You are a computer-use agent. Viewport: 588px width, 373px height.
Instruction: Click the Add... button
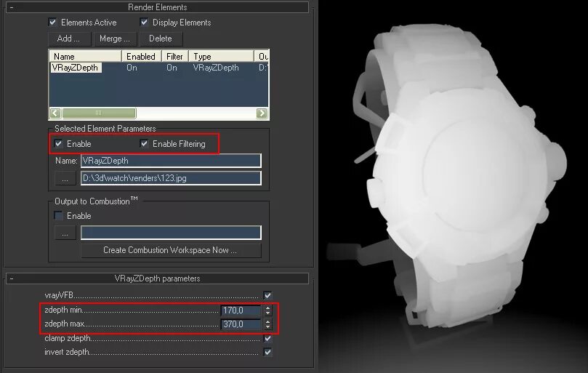point(69,39)
